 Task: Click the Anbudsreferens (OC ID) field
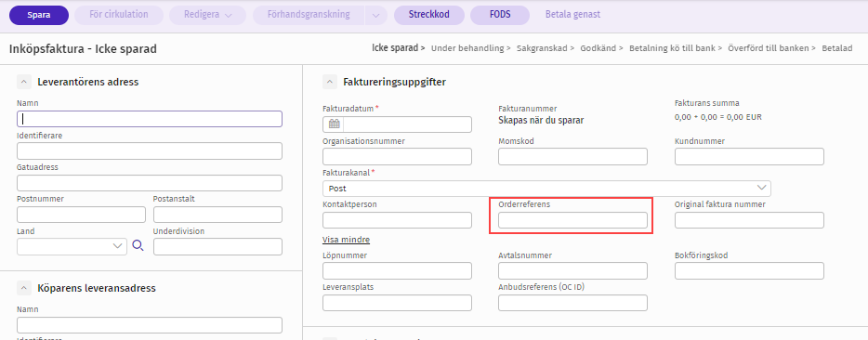(573, 302)
